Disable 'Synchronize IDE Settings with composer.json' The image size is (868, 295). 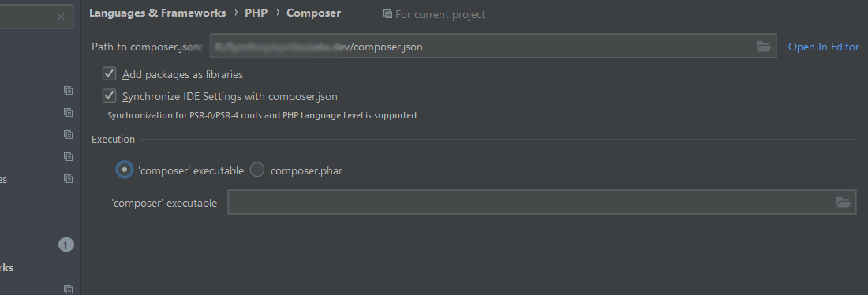point(109,95)
